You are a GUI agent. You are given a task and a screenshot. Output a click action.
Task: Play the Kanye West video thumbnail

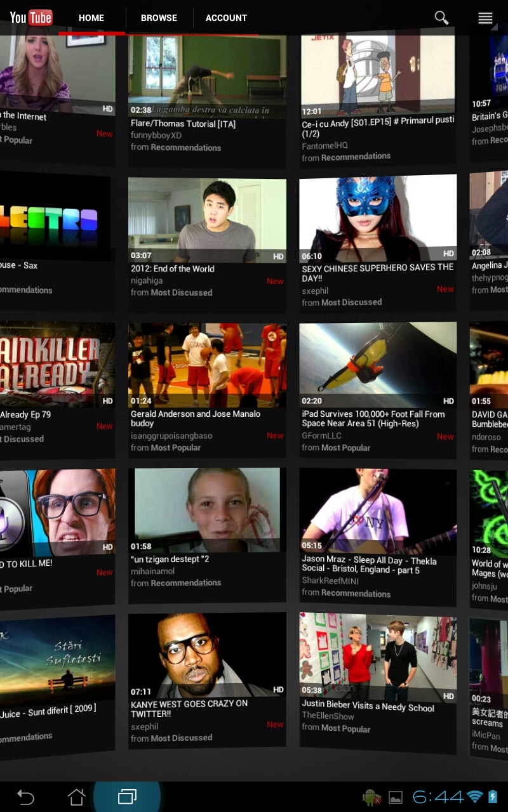(x=207, y=655)
